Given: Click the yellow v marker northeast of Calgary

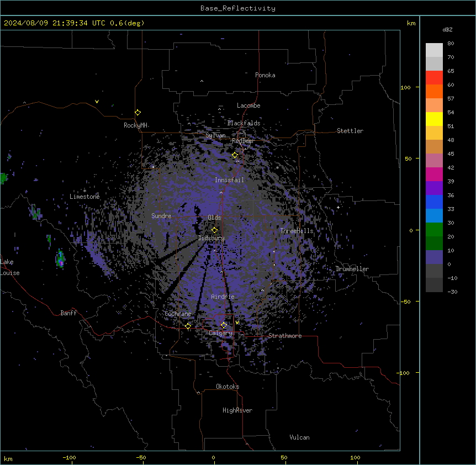Looking at the screenshot, I should pyautogui.click(x=237, y=323).
